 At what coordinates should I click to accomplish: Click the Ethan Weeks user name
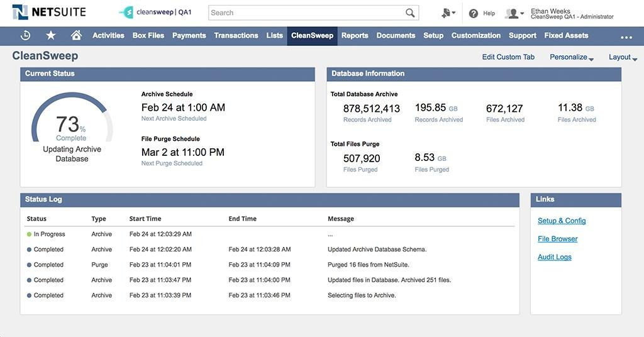coord(550,11)
